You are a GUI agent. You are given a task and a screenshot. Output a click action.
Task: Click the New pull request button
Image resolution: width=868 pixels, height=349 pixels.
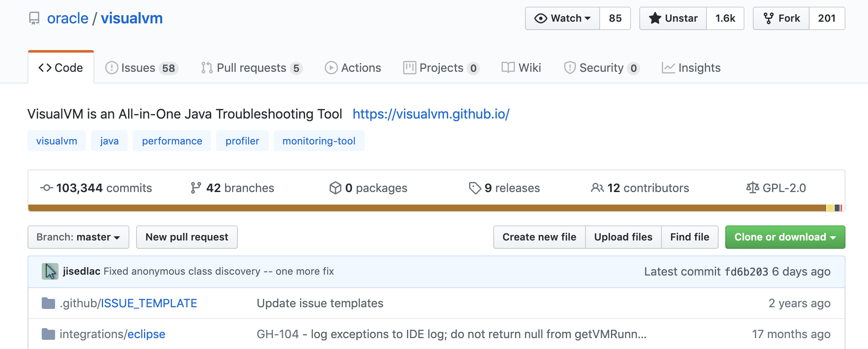click(x=187, y=237)
